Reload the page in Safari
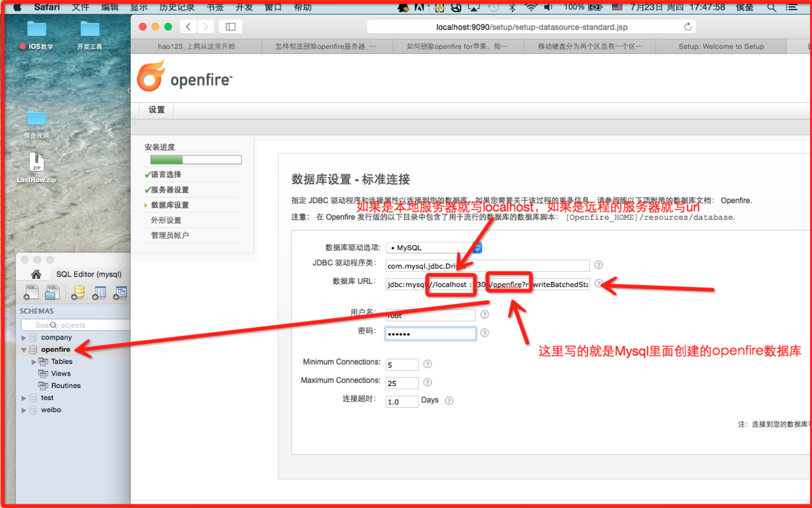The width and height of the screenshot is (812, 508). coord(688,27)
